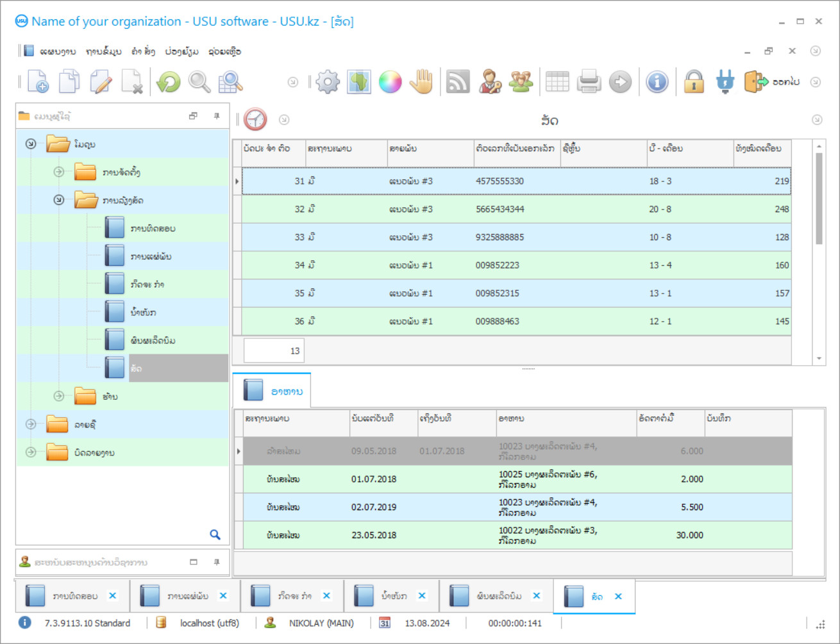This screenshot has height=644, width=840.
Task: Select the ການທົດສອບ tree item
Action: coord(153,228)
